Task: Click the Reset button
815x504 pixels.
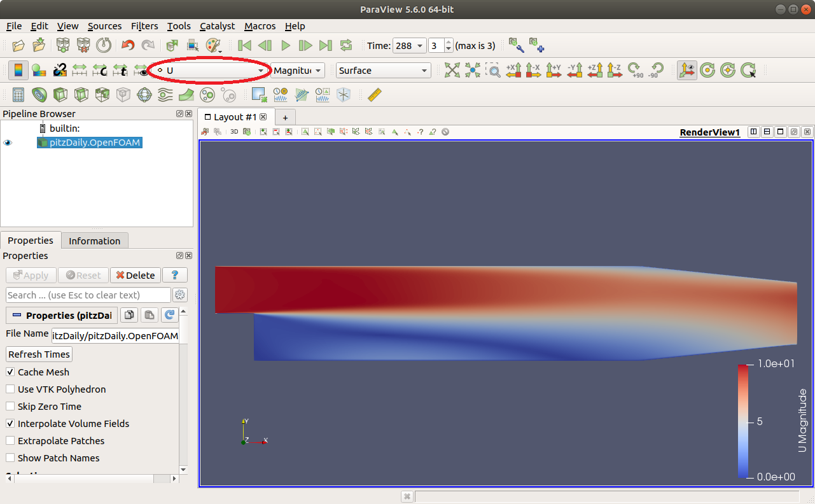Action: pyautogui.click(x=83, y=275)
